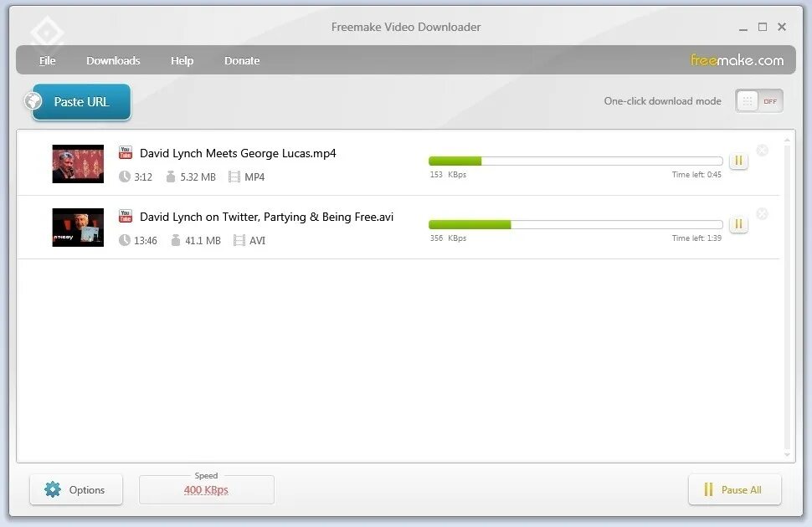Click the 41.1 MB size text

coord(203,240)
